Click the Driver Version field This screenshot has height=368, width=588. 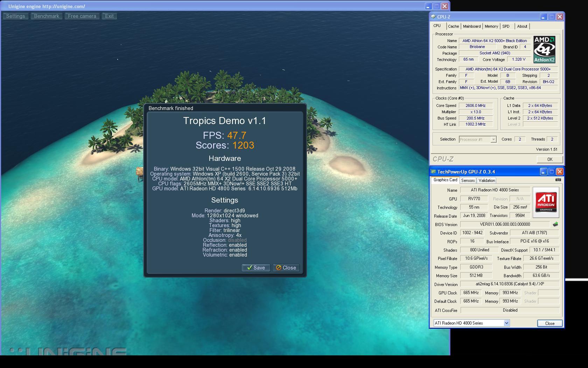pyautogui.click(x=510, y=284)
